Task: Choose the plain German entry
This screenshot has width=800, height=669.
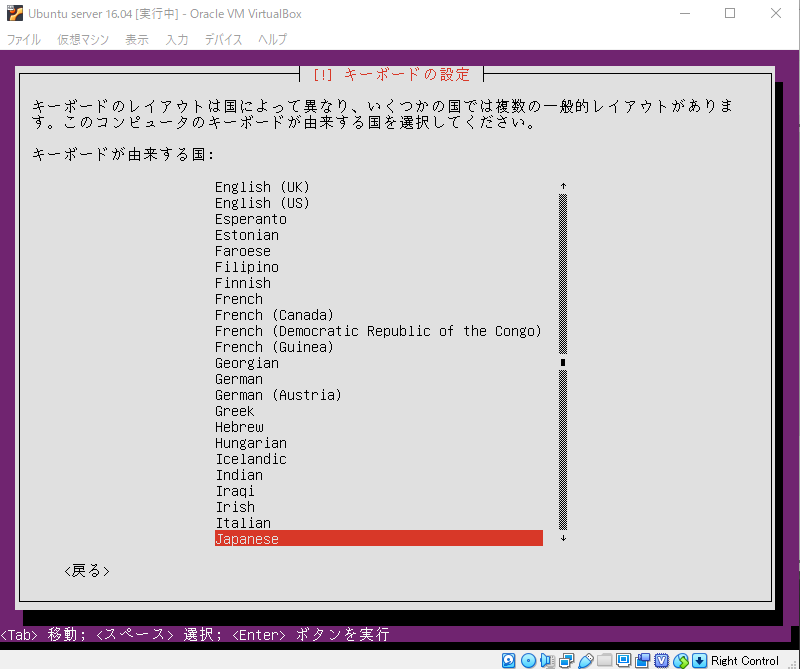Action: [379, 379]
